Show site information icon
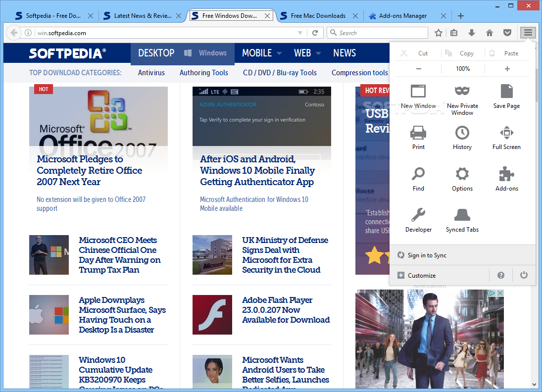 click(x=28, y=33)
